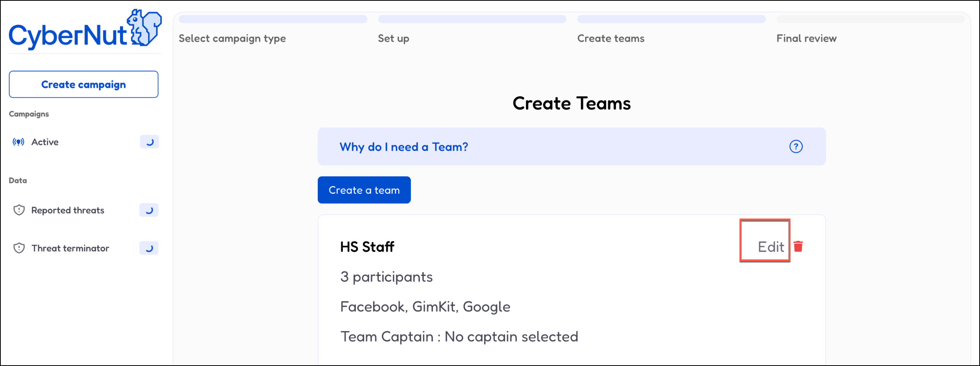Click the Threat terminator shield icon
The image size is (980, 366).
[x=19, y=248]
